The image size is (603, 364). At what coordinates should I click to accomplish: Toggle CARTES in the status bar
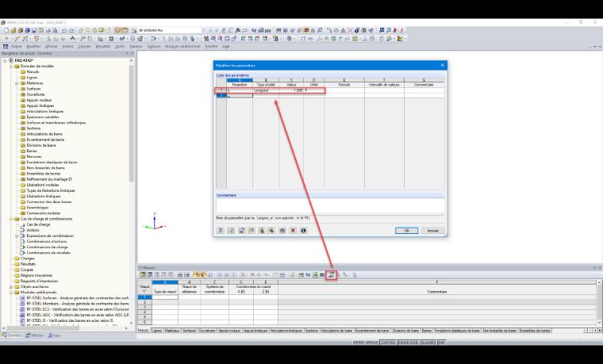388,343
